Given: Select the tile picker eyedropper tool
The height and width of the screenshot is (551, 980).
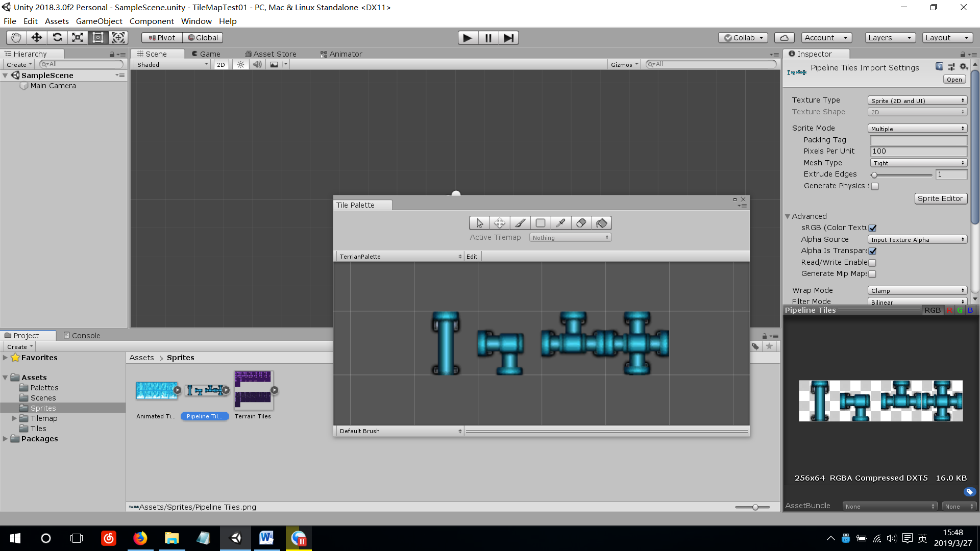Looking at the screenshot, I should [560, 223].
